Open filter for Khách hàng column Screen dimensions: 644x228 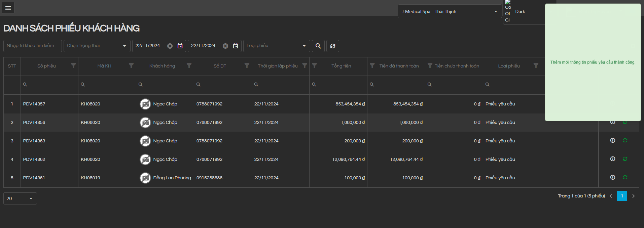click(189, 66)
